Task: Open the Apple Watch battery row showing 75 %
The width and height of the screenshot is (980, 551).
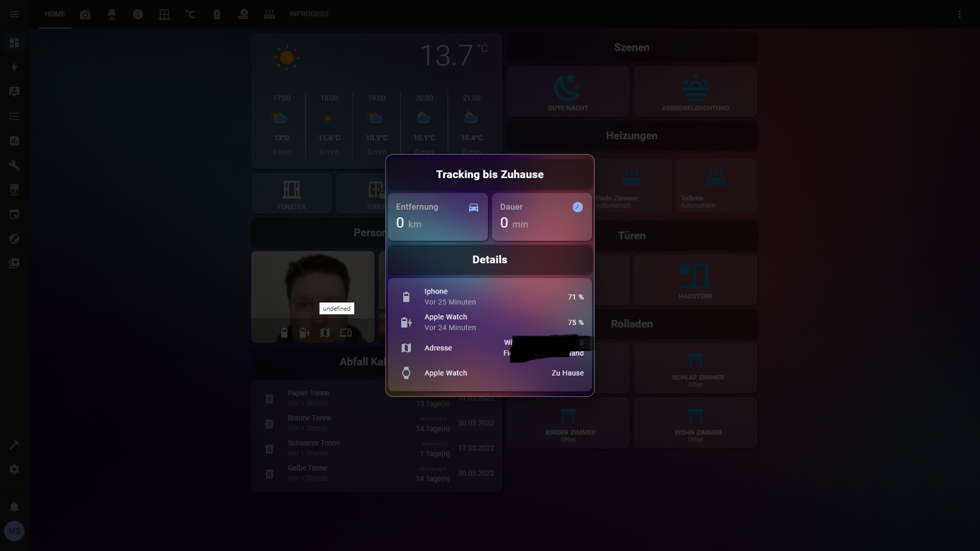Action: [490, 322]
